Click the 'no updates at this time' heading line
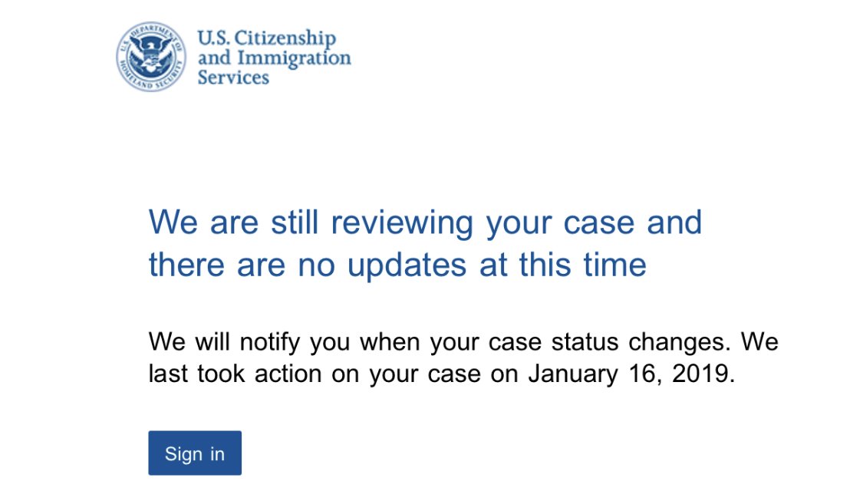 pyautogui.click(x=397, y=265)
